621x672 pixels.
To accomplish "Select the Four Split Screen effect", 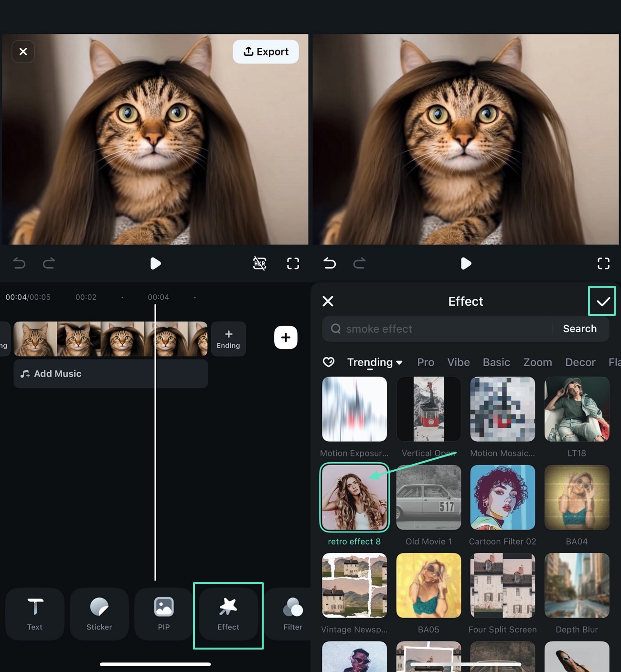I will pos(503,585).
